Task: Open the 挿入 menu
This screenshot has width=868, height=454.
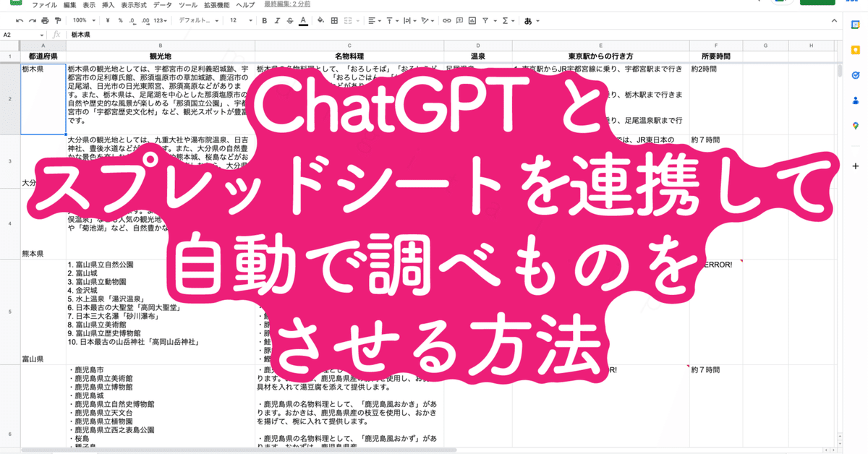Action: point(109,5)
